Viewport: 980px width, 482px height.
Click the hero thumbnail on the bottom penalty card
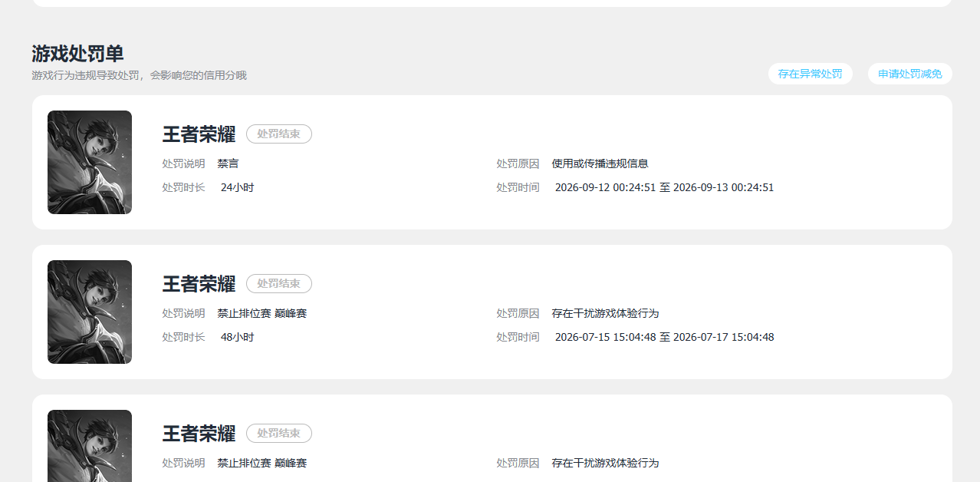click(90, 446)
